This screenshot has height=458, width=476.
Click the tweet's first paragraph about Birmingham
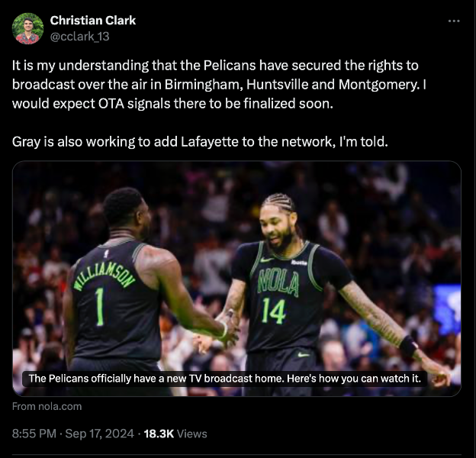[x=219, y=85]
